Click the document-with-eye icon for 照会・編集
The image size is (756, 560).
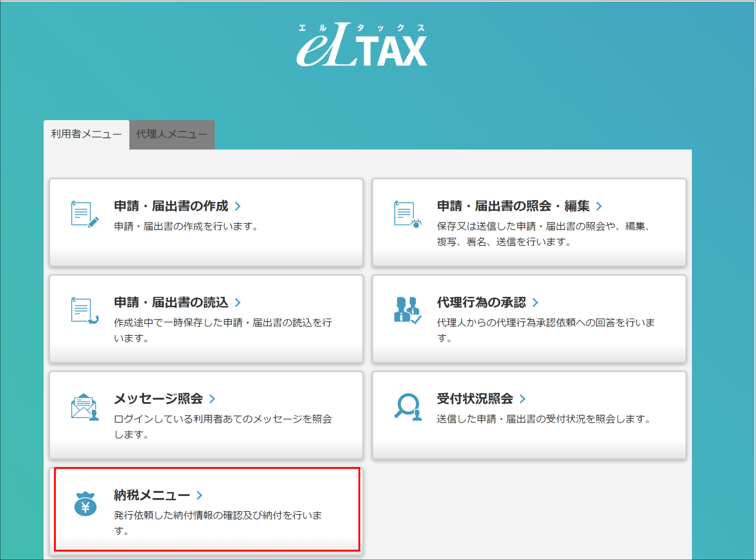click(408, 214)
